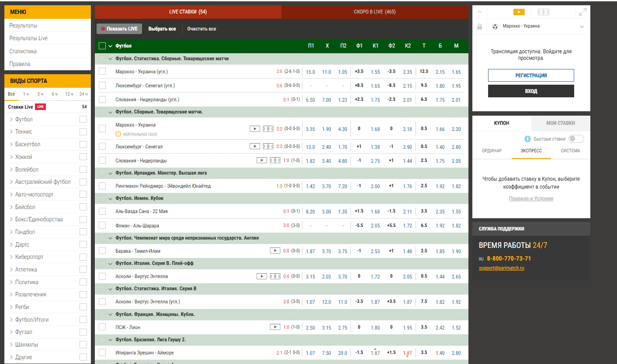Open Результаты Live in the menu
This screenshot has height=364, width=617.
pyautogui.click(x=29, y=38)
